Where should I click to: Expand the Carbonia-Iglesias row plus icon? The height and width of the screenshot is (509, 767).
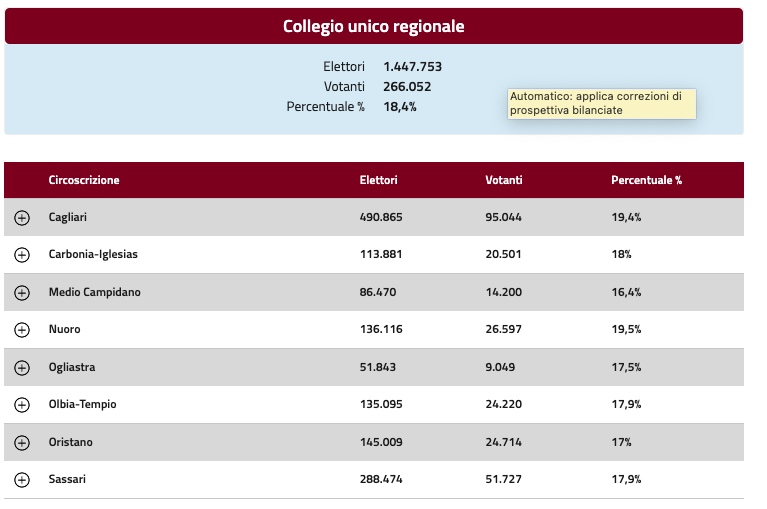[22, 255]
